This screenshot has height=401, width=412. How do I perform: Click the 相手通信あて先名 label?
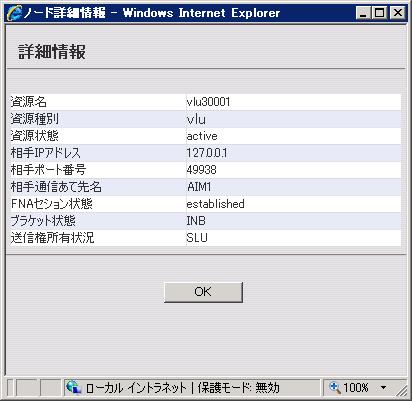[x=56, y=187]
